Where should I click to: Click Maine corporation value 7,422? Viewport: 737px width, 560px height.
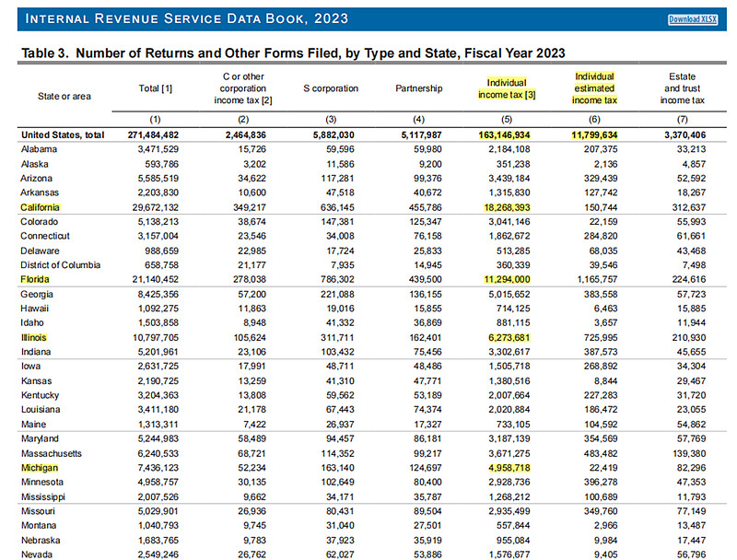255,425
